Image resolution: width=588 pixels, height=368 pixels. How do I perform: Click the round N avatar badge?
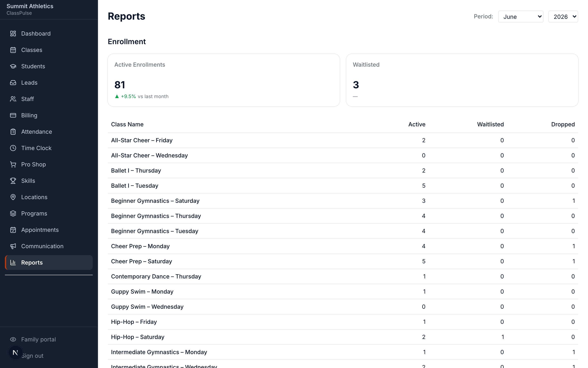[15, 352]
